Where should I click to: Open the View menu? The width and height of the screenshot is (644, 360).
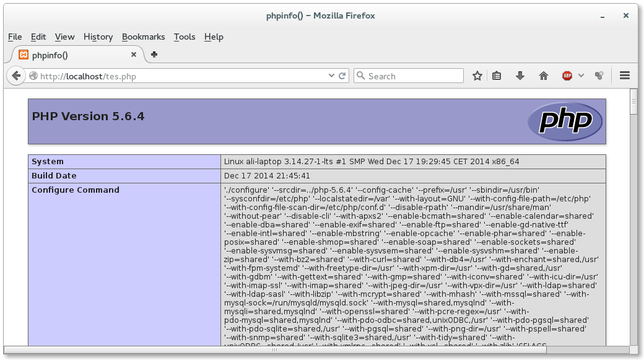pyautogui.click(x=64, y=37)
